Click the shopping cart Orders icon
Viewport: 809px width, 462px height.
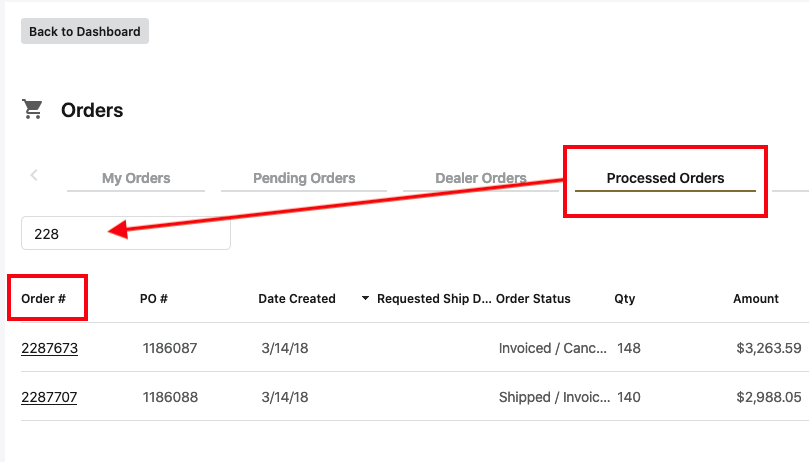33,110
